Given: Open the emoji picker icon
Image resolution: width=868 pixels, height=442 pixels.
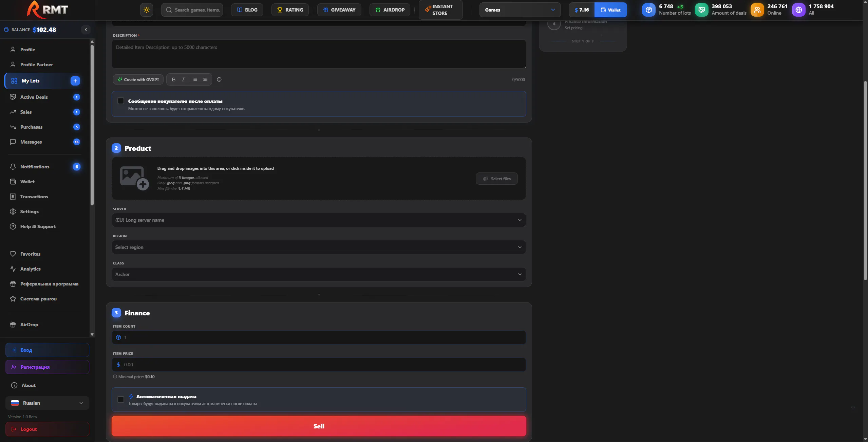Looking at the screenshot, I should 219,79.
